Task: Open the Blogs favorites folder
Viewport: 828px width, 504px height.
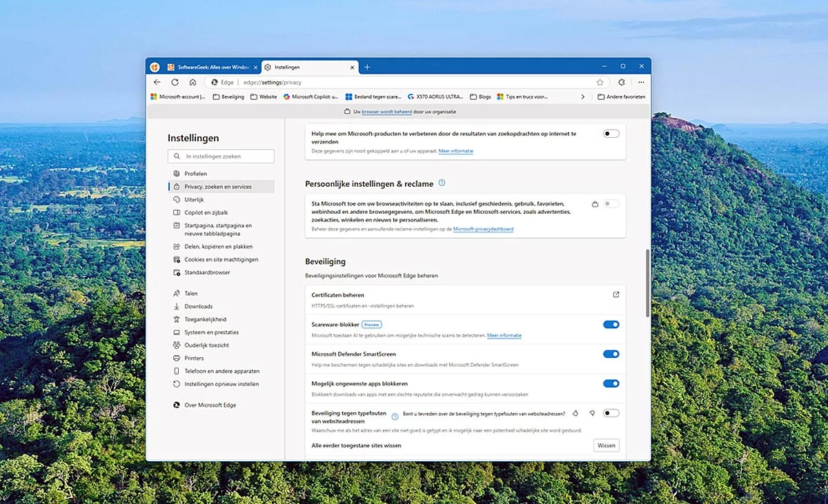Action: click(x=480, y=97)
